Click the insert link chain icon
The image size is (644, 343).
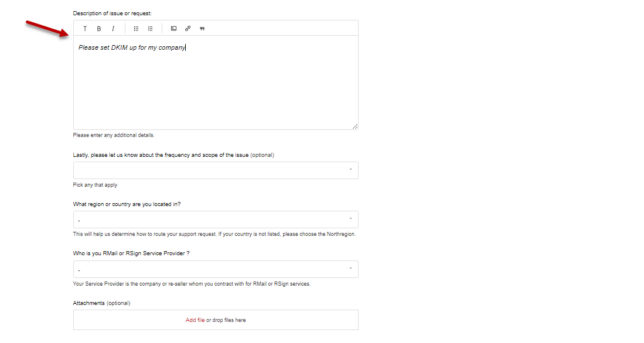[188, 29]
